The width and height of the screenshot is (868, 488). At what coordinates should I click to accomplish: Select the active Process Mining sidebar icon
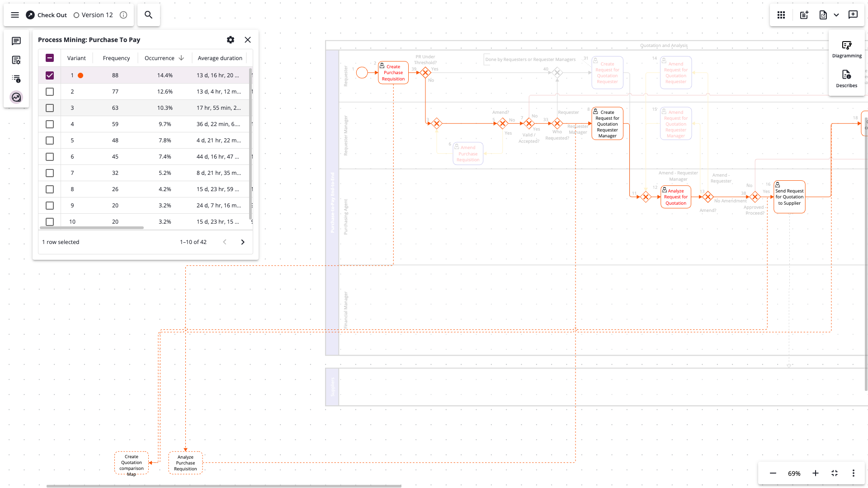[x=16, y=97]
